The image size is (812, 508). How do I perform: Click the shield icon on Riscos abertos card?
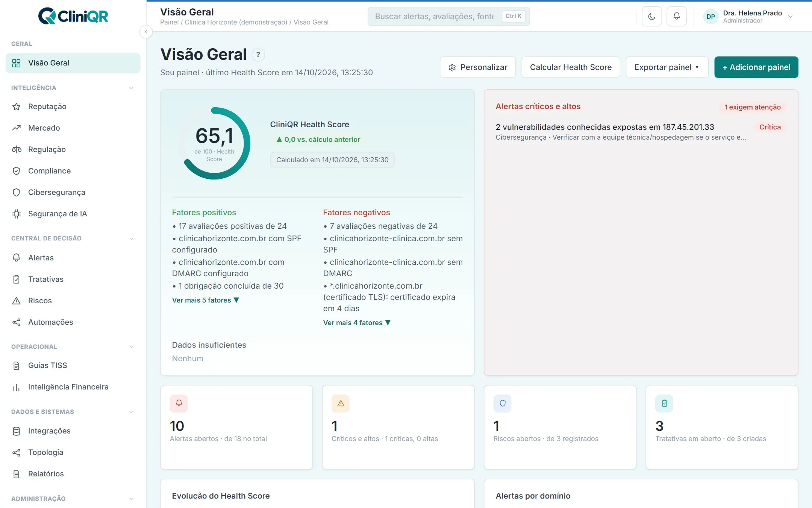click(502, 403)
